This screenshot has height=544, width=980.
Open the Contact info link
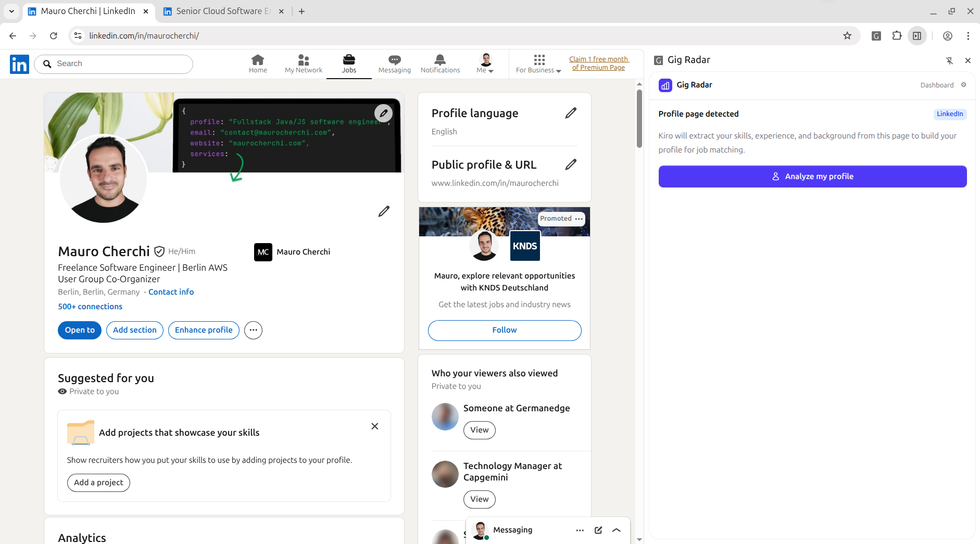click(x=171, y=292)
